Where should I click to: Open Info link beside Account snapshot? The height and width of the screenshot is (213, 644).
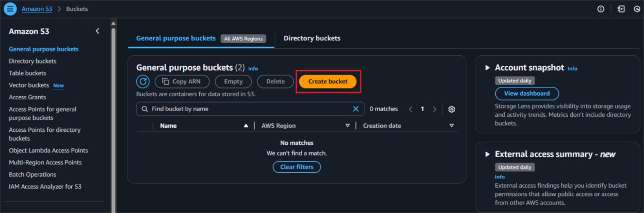tap(572, 68)
